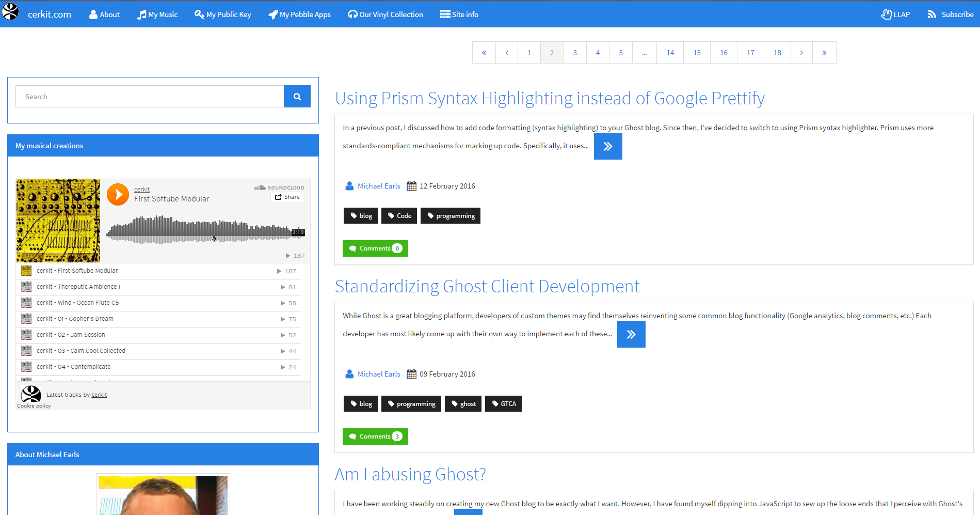Image resolution: width=980 pixels, height=515 pixels.
Task: Click the Comments 0 button on the Prism post
Action: point(375,248)
